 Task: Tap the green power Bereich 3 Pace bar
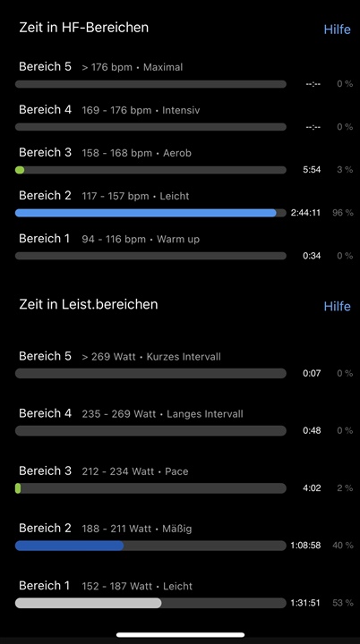point(150,488)
